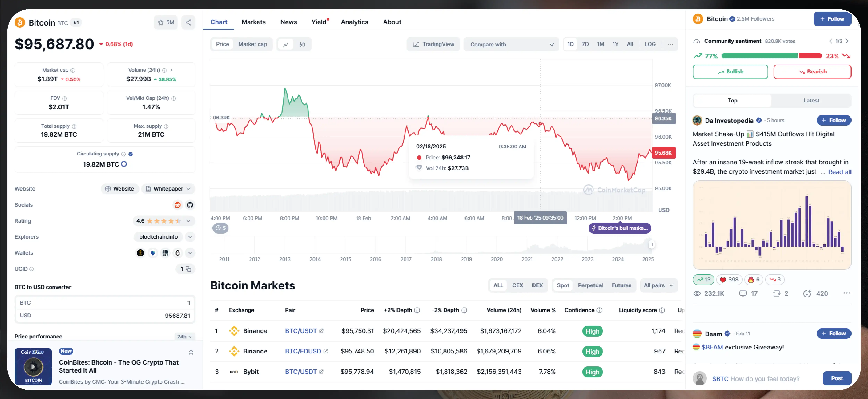This screenshot has width=868, height=399.
Task: Copy the UCID value icon
Action: (x=188, y=269)
